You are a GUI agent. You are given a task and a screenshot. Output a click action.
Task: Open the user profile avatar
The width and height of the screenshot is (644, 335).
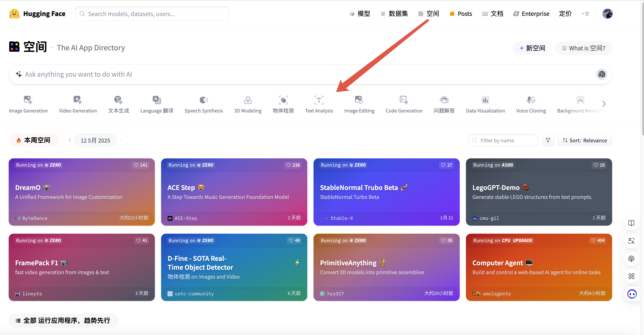tap(607, 14)
